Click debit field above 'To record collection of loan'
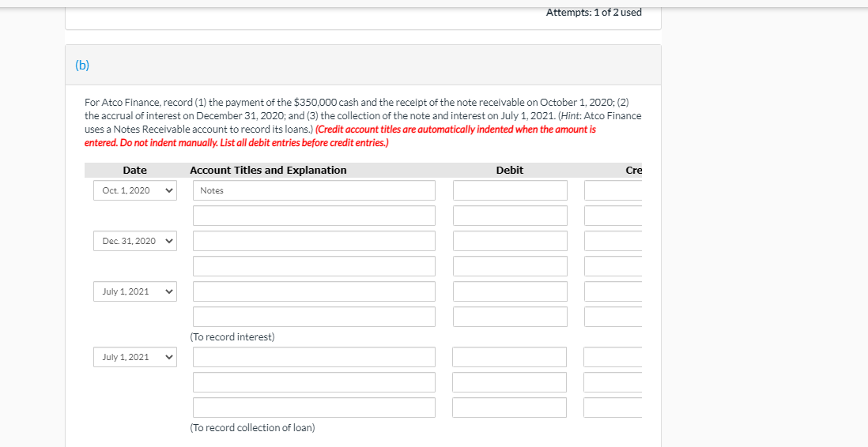This screenshot has height=447, width=868. [510, 408]
